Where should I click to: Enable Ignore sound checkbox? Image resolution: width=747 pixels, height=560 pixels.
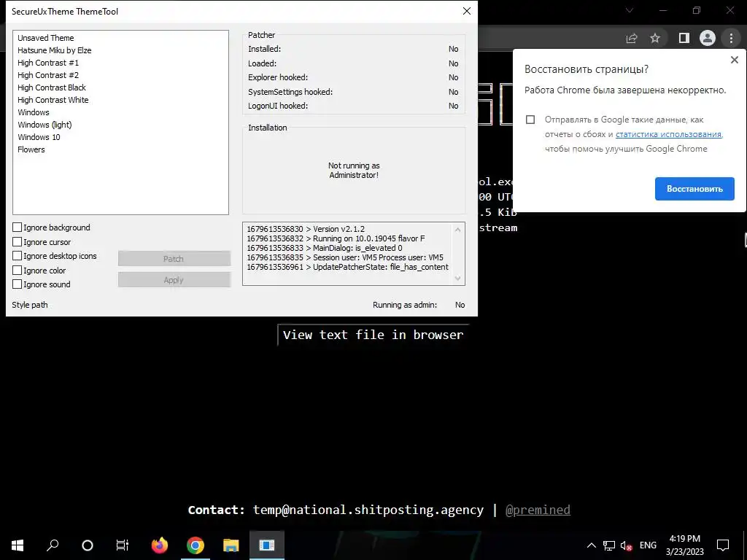tap(18, 284)
